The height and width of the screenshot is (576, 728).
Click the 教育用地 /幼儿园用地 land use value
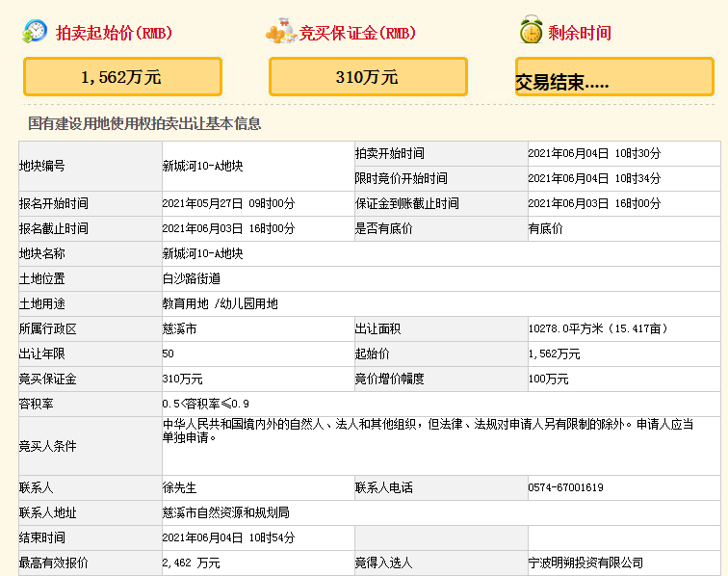pyautogui.click(x=220, y=303)
